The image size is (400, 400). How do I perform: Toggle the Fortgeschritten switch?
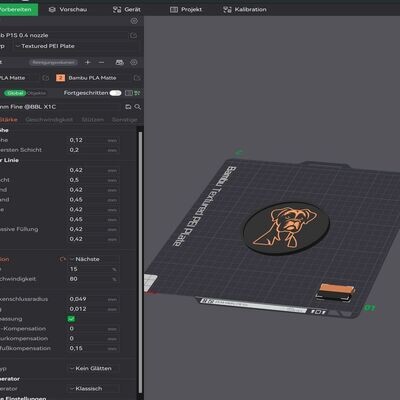115,93
